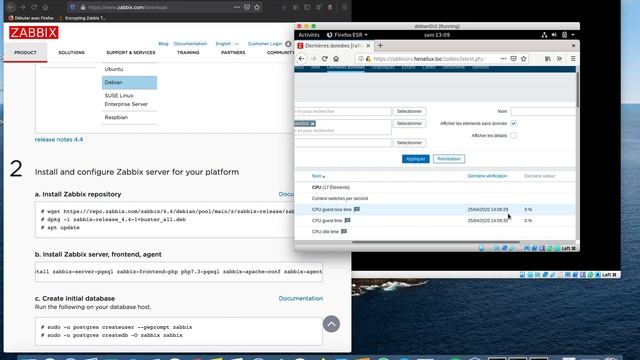640x360 pixels.
Task: Sort by Dernière vérification column header
Action: coord(487,176)
